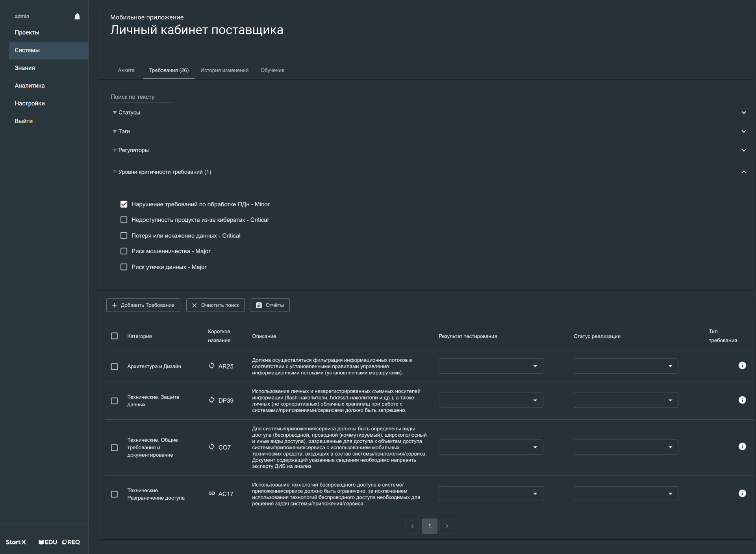Click the EDU logo at bottom
This screenshot has height=554, width=756.
coord(48,542)
